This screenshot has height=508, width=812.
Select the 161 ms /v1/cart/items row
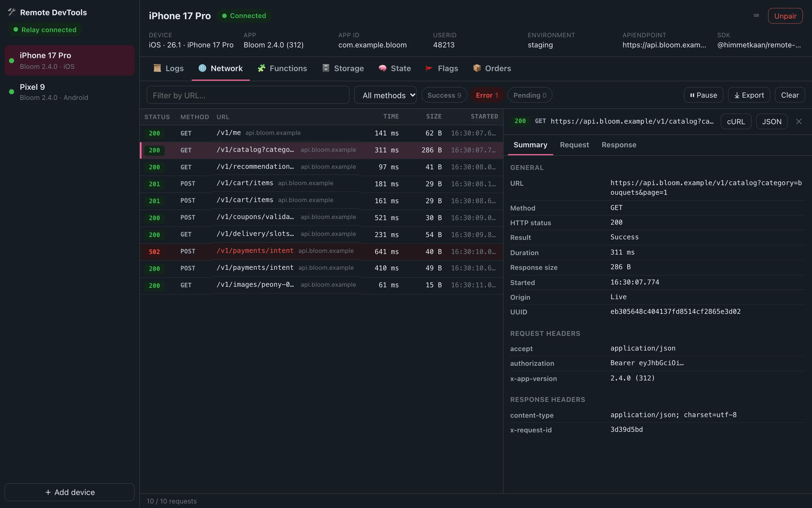[321, 201]
